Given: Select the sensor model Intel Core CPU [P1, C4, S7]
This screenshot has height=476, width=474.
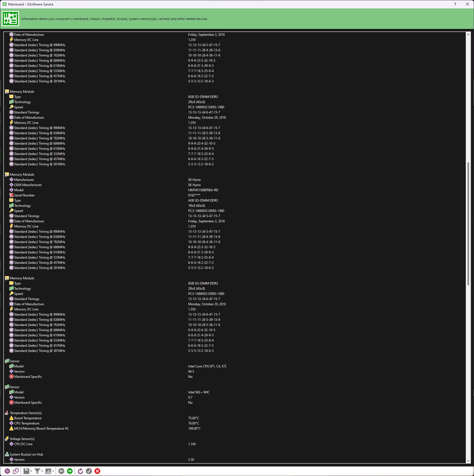Looking at the screenshot, I should (x=207, y=366).
